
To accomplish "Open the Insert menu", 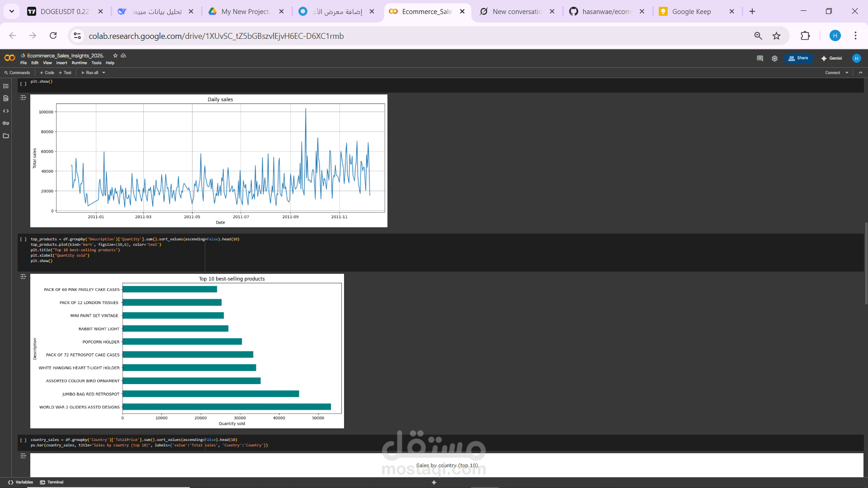I will (x=61, y=63).
